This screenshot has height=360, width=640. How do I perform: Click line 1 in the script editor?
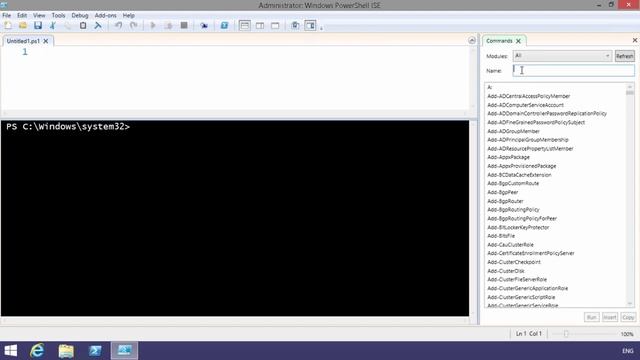245,52
